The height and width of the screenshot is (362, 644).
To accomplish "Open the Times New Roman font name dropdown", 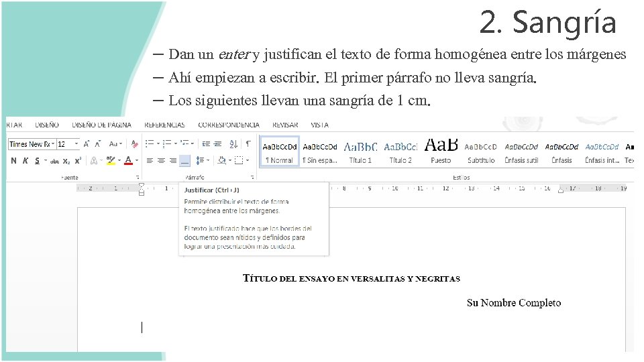I will point(52,144).
